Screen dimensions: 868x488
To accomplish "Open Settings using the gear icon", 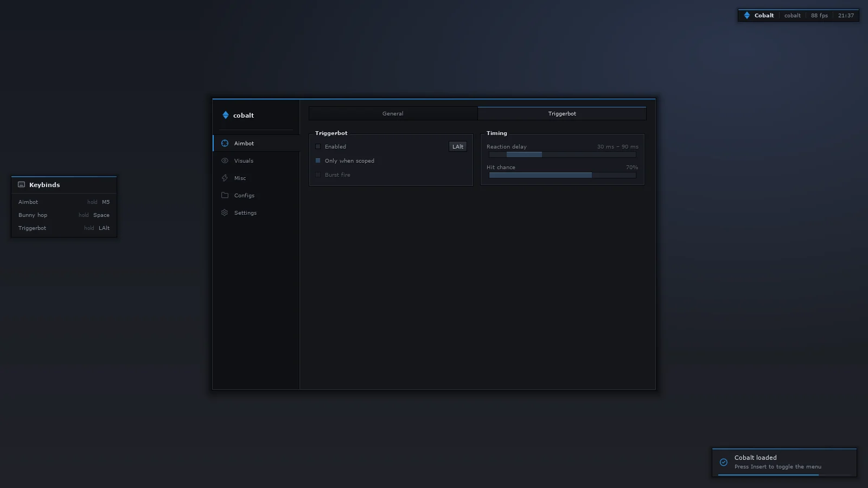I will [x=225, y=213].
